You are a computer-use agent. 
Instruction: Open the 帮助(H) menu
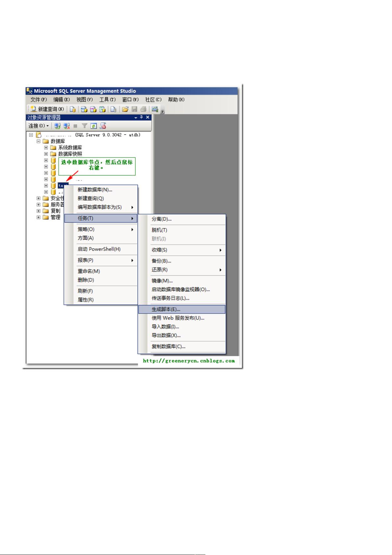pyautogui.click(x=176, y=99)
